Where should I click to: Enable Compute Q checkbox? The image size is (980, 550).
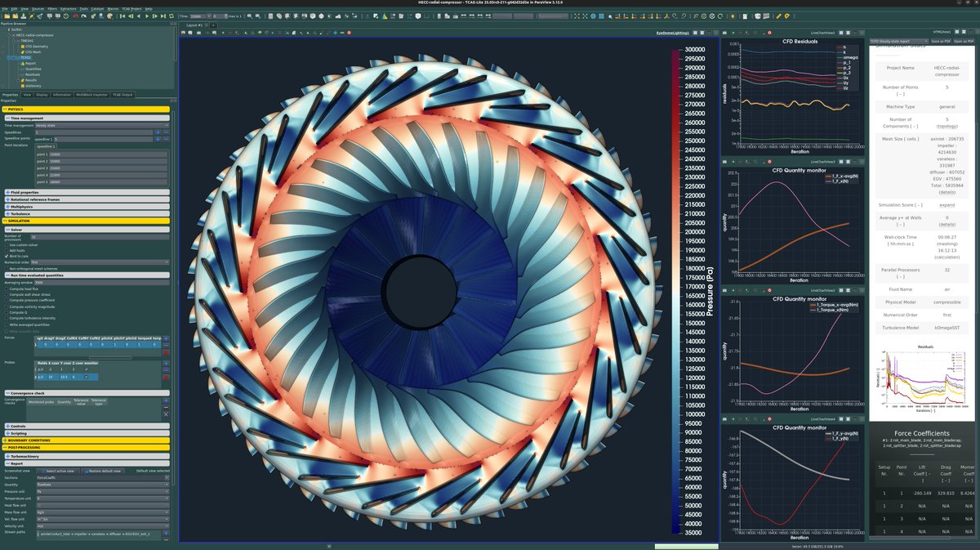(7, 312)
